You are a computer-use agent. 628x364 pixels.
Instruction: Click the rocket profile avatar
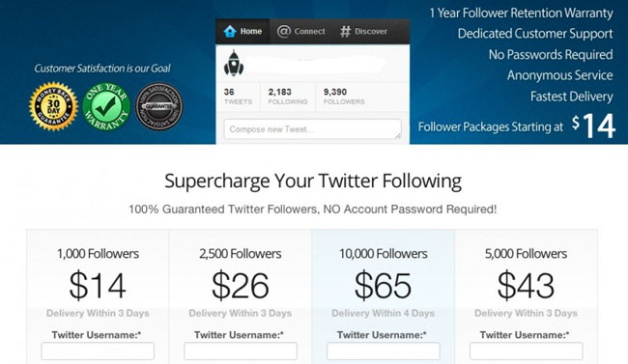[x=234, y=64]
